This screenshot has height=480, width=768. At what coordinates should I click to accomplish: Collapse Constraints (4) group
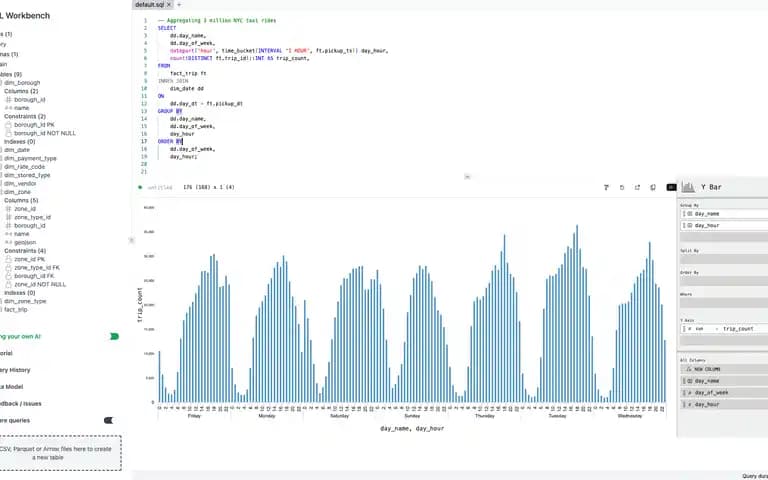[25, 251]
